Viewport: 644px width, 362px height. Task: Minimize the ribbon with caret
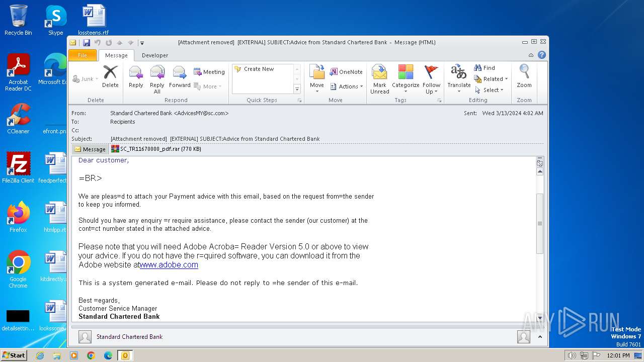[x=531, y=55]
